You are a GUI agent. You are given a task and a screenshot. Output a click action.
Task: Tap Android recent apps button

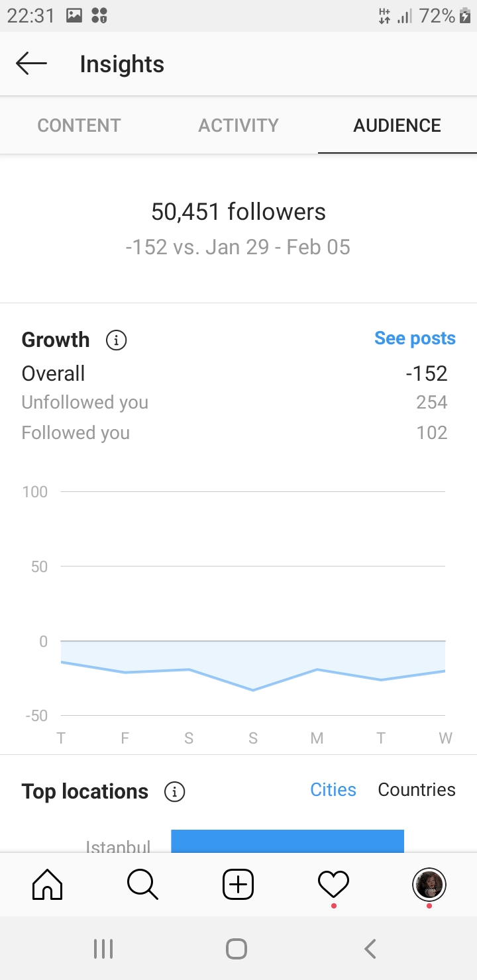click(103, 949)
